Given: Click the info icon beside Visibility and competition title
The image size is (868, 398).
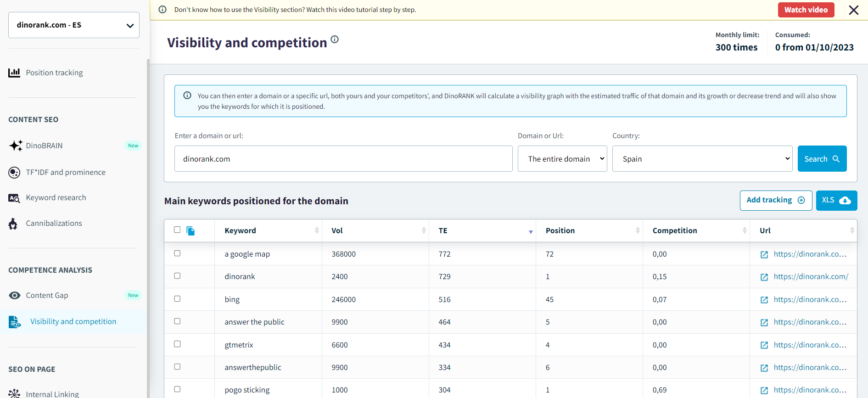Looking at the screenshot, I should click(x=335, y=39).
